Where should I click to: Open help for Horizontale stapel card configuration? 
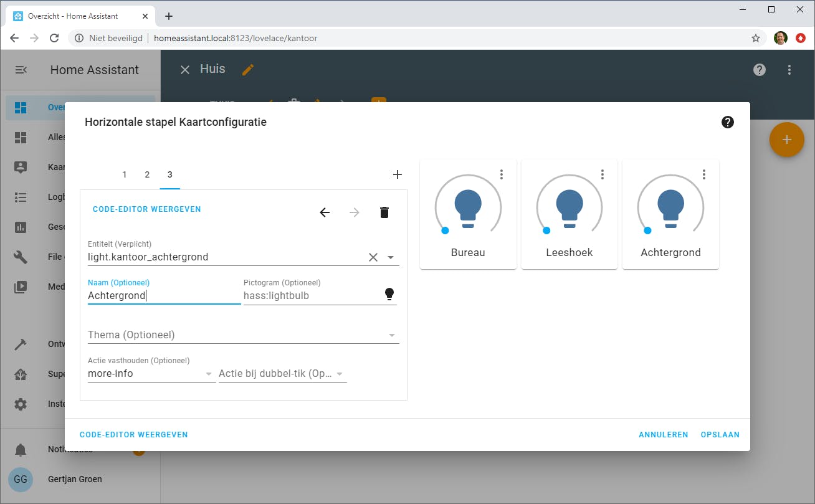coord(727,122)
